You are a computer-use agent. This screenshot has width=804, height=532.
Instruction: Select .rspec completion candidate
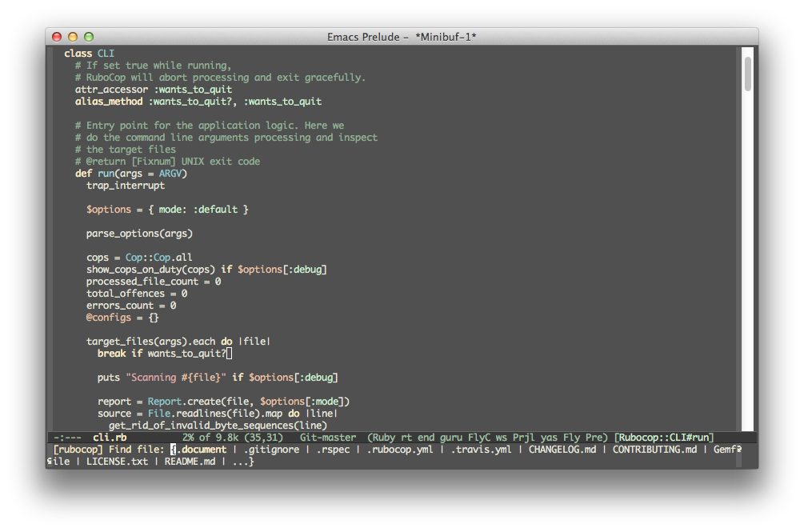click(334, 450)
